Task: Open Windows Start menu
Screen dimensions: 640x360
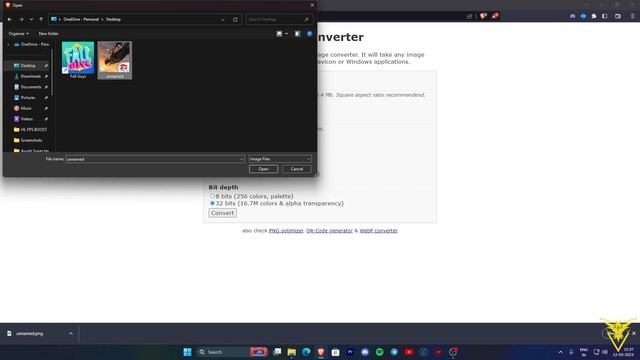Action: (187, 352)
